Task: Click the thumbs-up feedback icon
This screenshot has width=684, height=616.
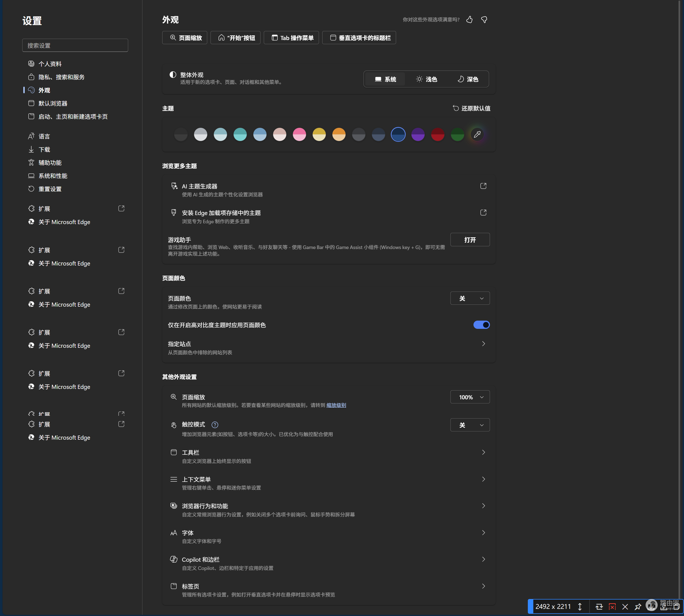Action: [x=469, y=20]
